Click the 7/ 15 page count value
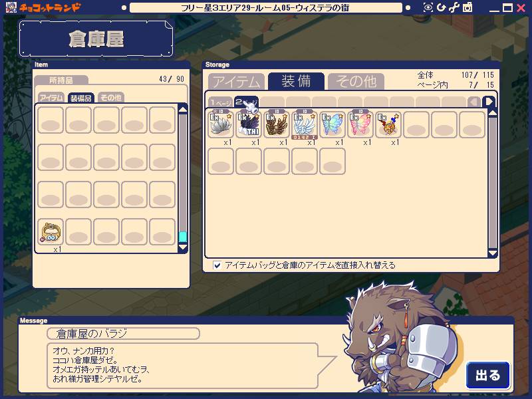 point(481,85)
